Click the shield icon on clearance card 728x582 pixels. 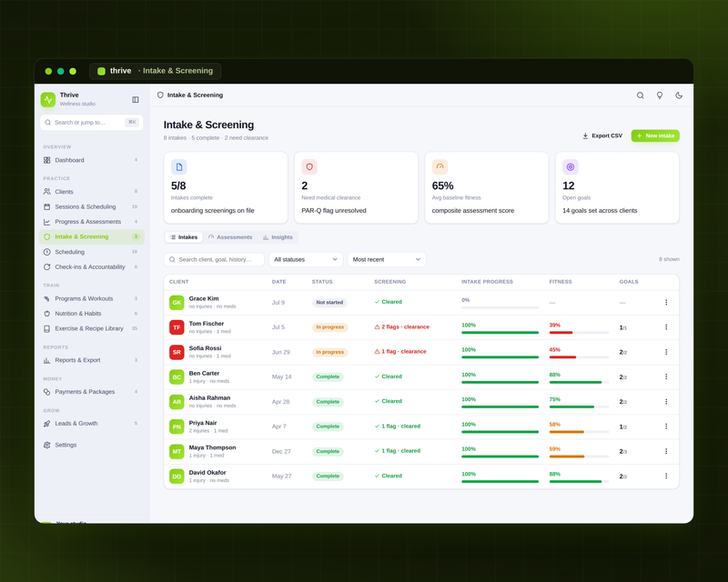tap(309, 166)
